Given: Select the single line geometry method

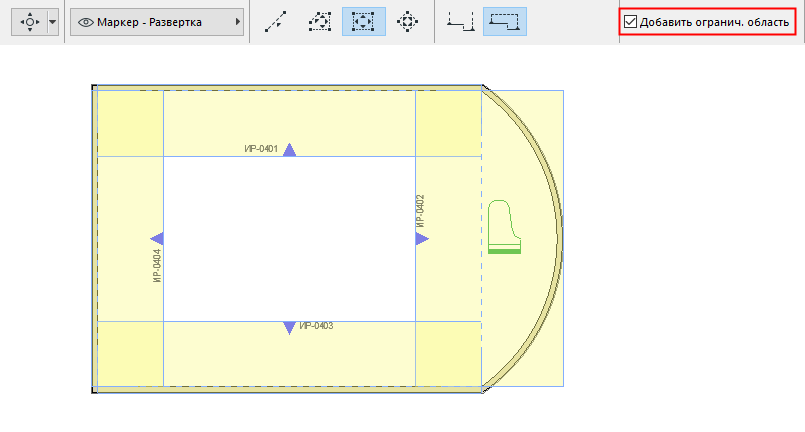Looking at the screenshot, I should (x=275, y=21).
